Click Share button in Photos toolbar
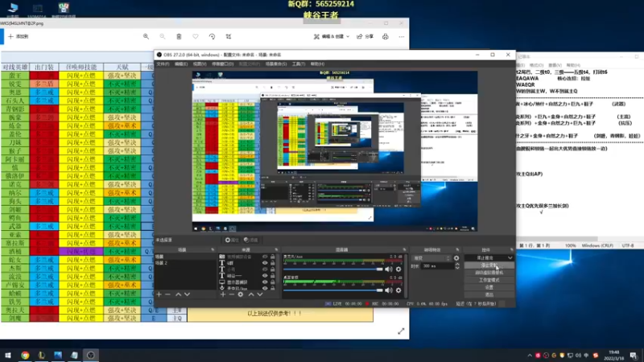 pos(365,36)
